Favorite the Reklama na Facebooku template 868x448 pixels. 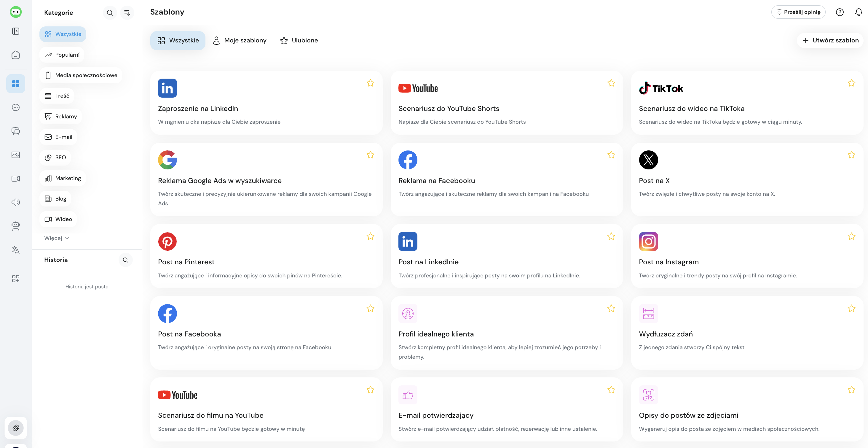[611, 155]
